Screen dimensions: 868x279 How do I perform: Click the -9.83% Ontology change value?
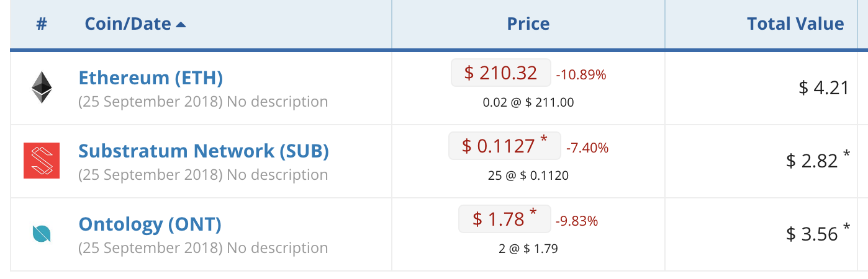click(577, 221)
